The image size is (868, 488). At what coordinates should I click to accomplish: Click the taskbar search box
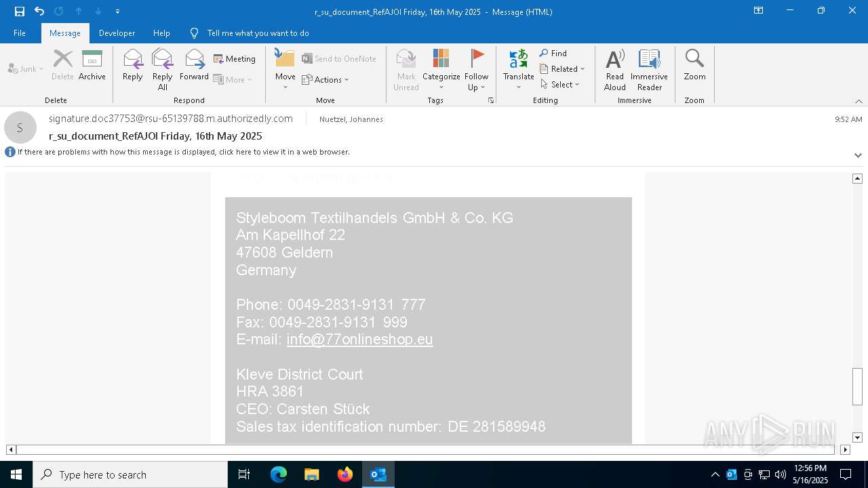coord(130,474)
